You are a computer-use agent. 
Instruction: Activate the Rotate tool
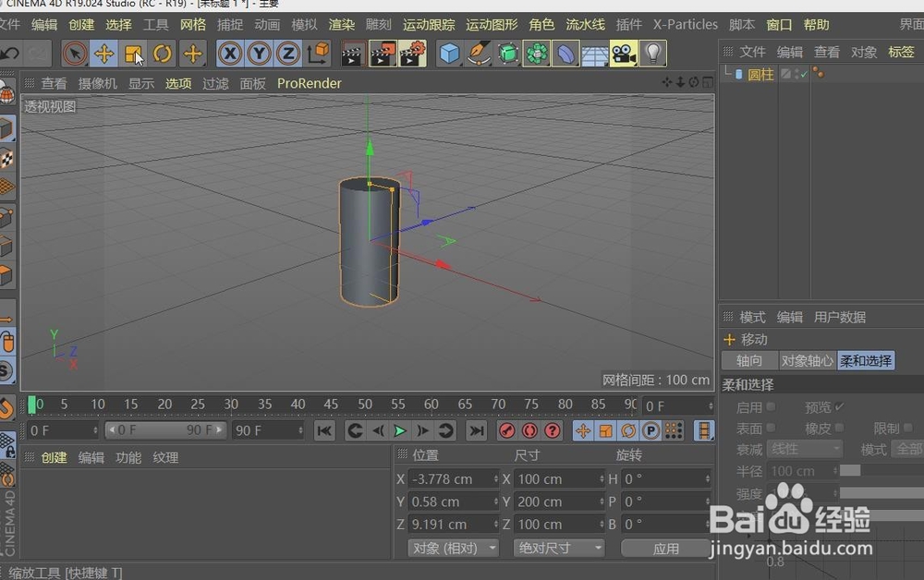coord(162,54)
